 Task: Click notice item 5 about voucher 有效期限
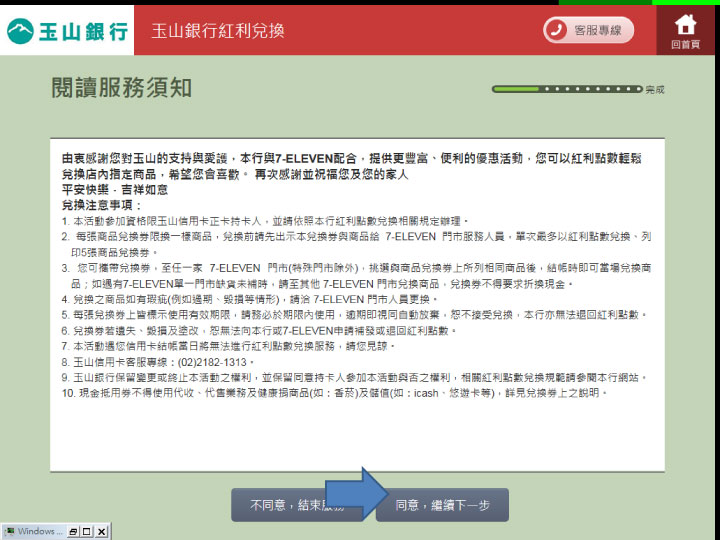pyautogui.click(x=354, y=315)
